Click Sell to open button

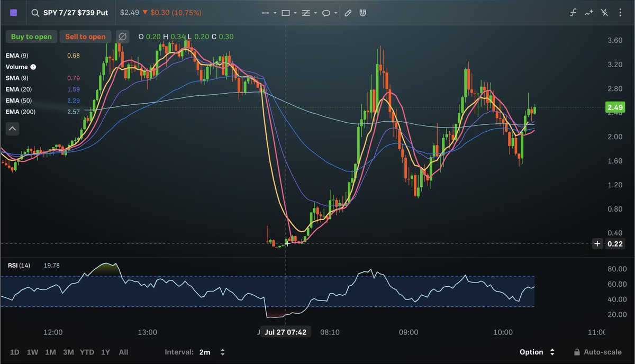pos(85,37)
